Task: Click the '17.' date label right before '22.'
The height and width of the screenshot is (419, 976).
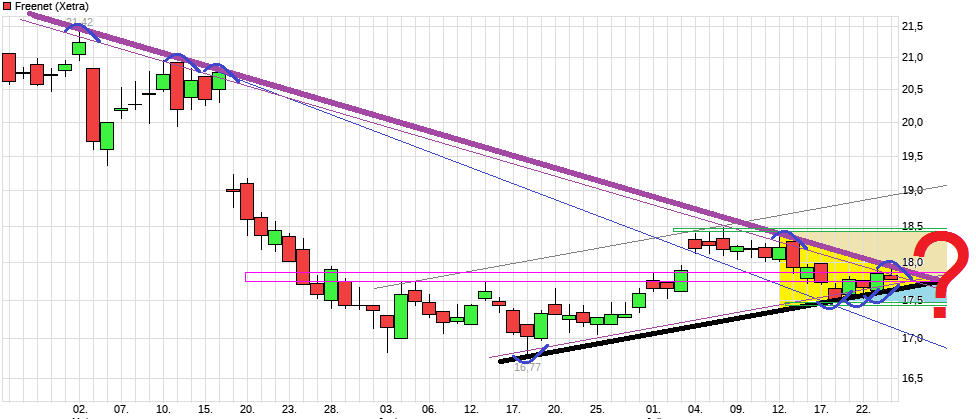Action: pos(822,409)
